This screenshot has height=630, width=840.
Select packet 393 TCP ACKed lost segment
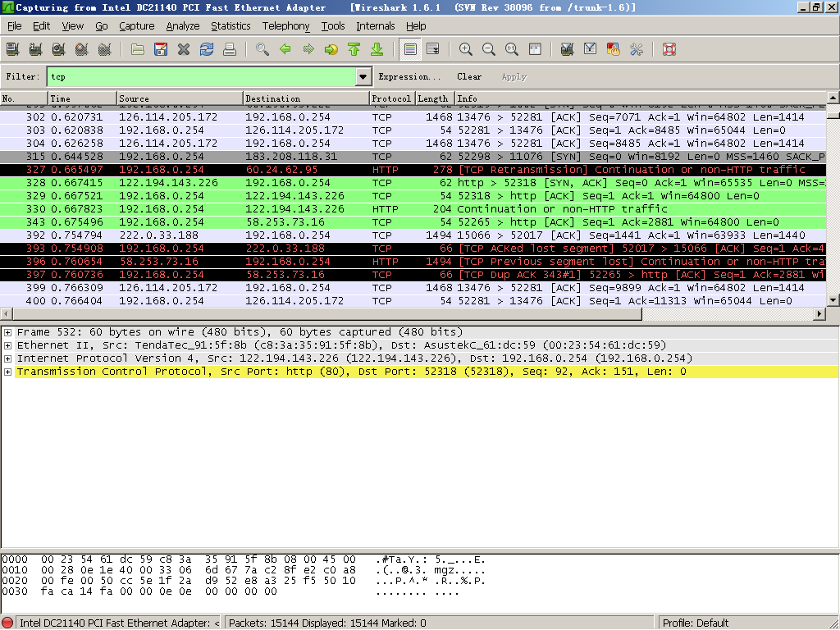point(413,249)
